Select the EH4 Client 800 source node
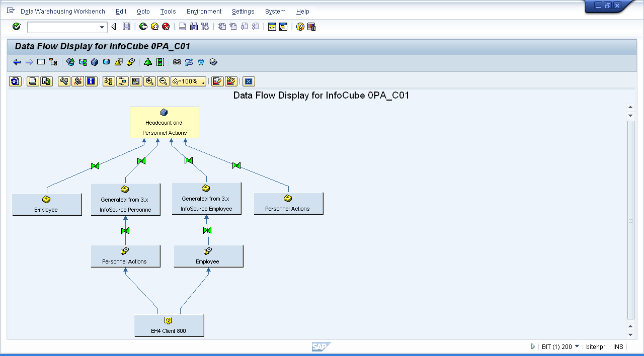644x356 pixels. [169, 325]
